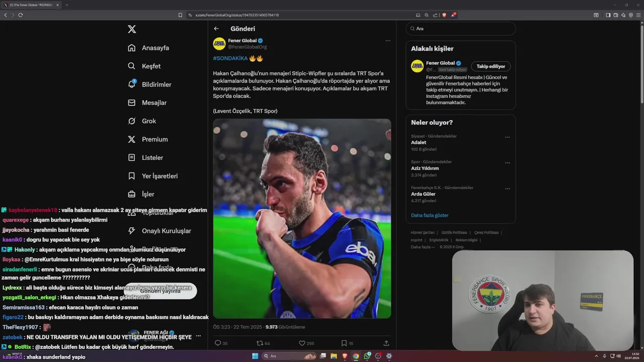Image resolution: width=644 pixels, height=362 pixels.
Task: Open İşler in sidebar
Action: point(141,194)
